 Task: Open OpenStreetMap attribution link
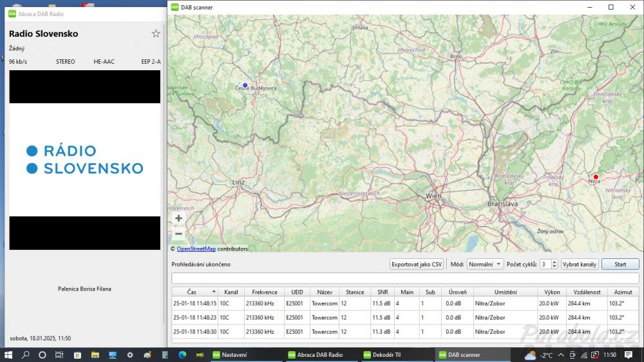pos(196,249)
